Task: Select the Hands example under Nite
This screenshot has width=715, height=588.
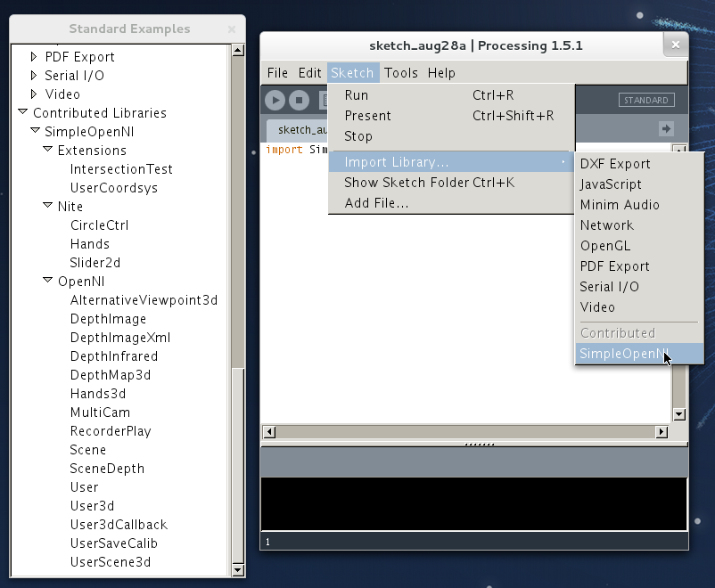Action: 90,244
